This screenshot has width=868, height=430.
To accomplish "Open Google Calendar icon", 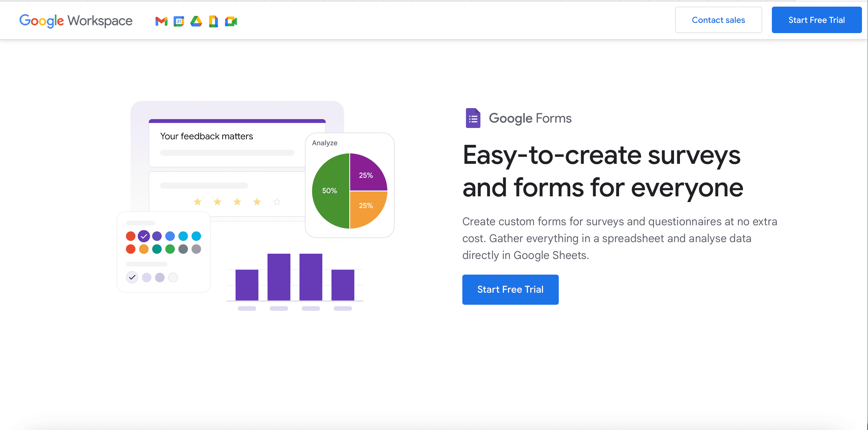I will [x=179, y=21].
